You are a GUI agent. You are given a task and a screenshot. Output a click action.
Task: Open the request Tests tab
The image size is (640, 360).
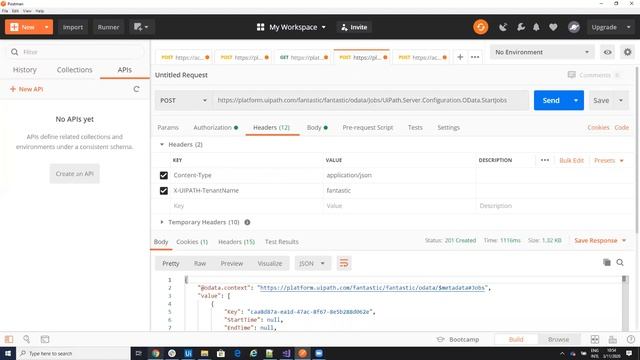[415, 127]
